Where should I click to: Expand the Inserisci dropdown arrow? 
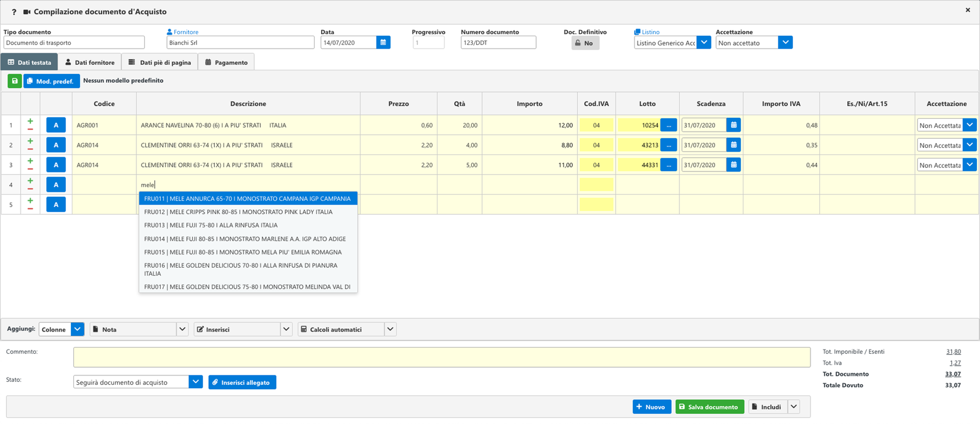click(x=286, y=329)
